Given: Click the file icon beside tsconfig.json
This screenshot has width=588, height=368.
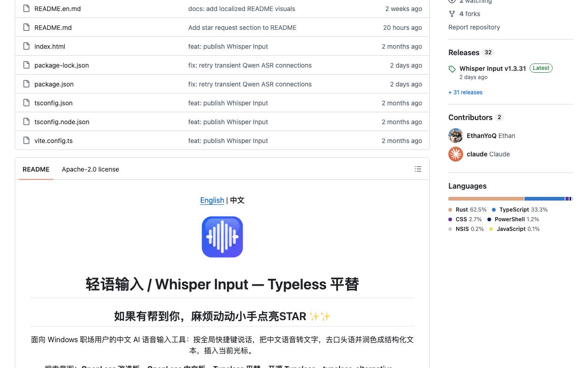Looking at the screenshot, I should tap(26, 103).
